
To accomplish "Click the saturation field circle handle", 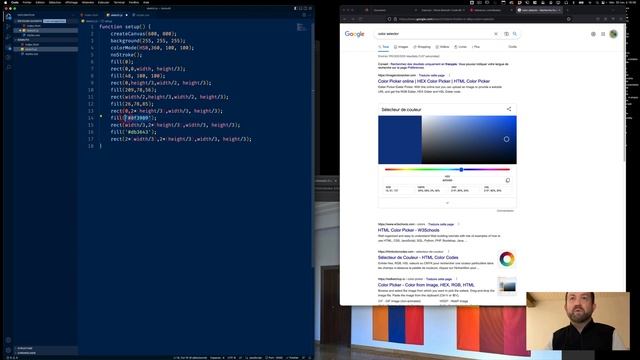I will [x=506, y=139].
